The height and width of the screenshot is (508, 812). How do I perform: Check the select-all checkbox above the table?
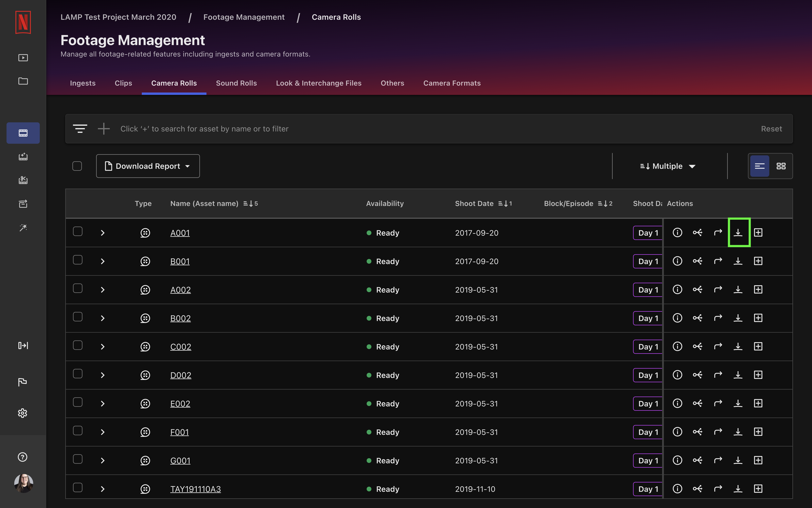[x=77, y=166]
